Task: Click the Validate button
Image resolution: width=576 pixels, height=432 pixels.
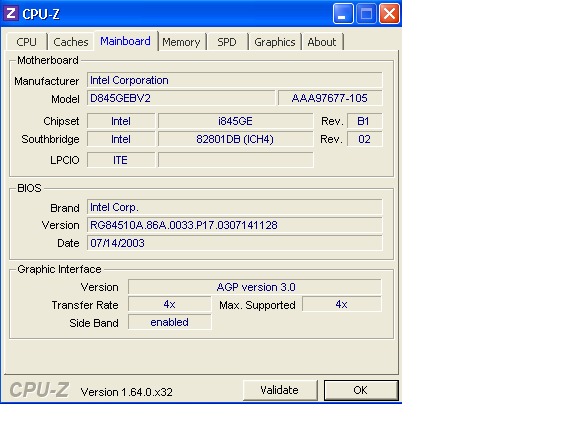Action: [x=280, y=390]
